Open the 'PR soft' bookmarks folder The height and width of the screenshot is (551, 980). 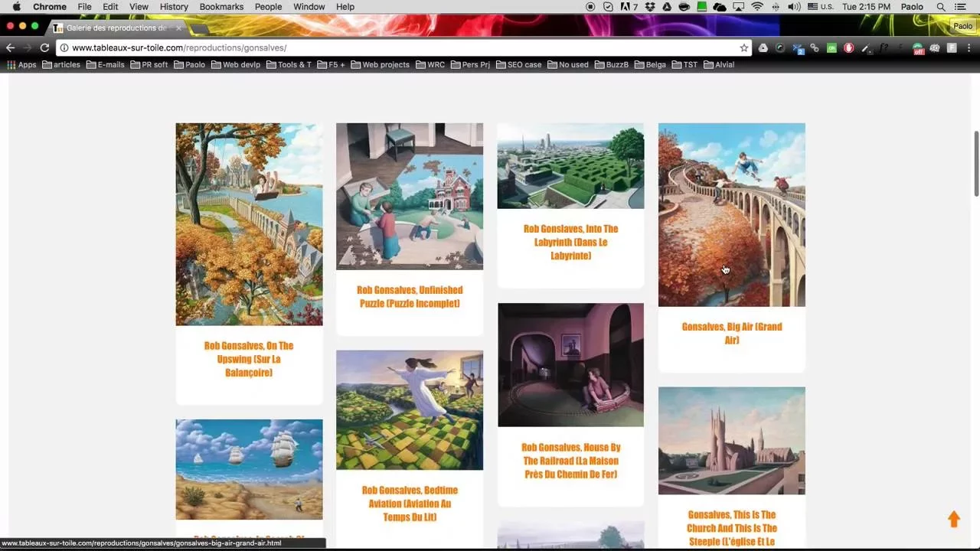click(x=149, y=65)
